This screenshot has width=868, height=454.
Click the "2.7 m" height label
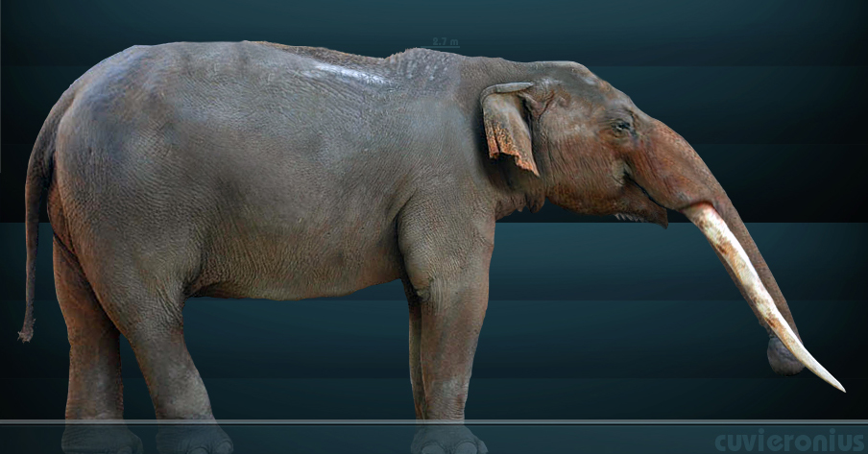446,42
